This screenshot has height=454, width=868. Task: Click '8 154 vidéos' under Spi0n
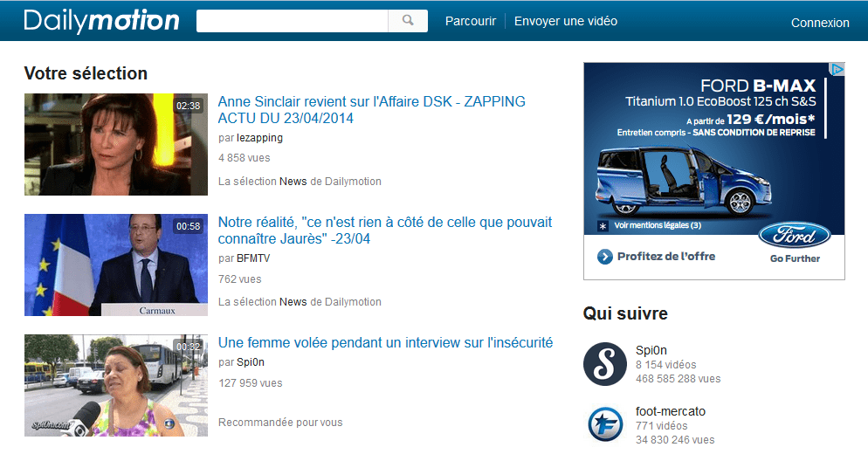point(666,365)
